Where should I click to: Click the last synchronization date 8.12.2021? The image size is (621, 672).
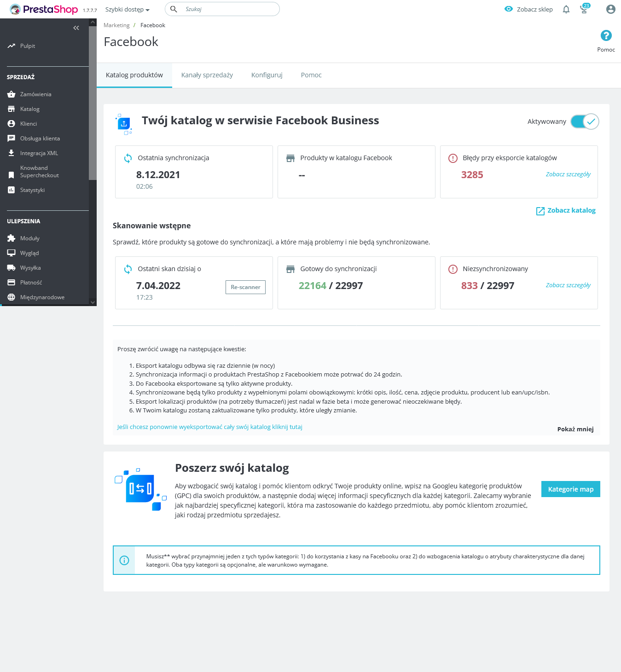(158, 175)
